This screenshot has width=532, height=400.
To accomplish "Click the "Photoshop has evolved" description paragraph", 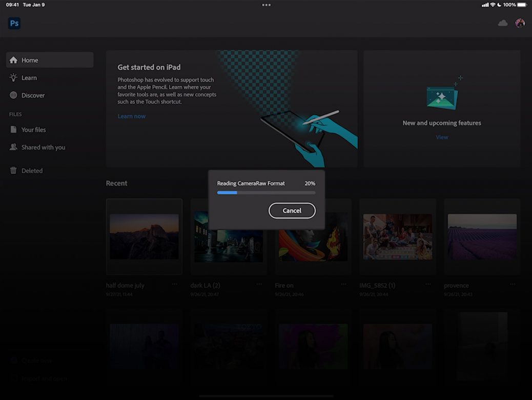I will (167, 91).
